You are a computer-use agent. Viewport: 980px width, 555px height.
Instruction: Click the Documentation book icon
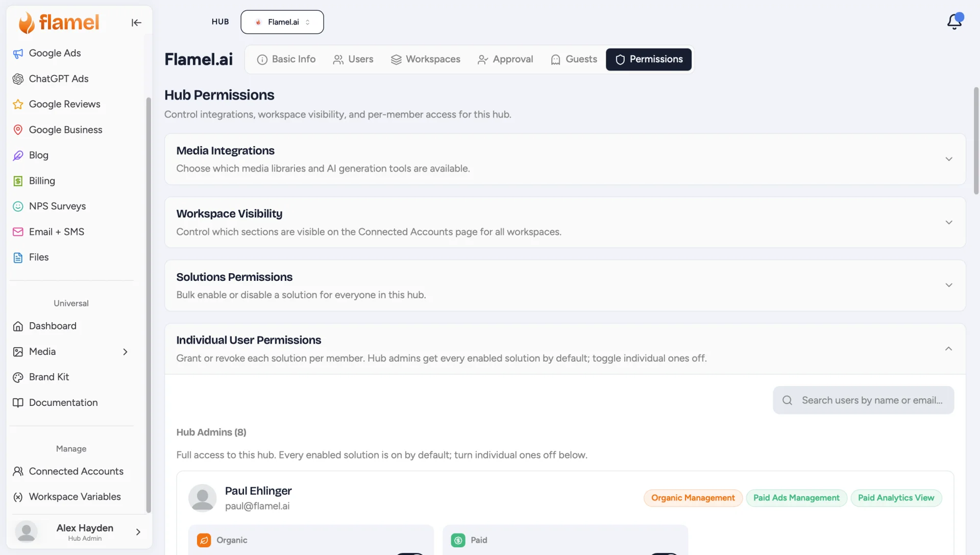tap(18, 403)
